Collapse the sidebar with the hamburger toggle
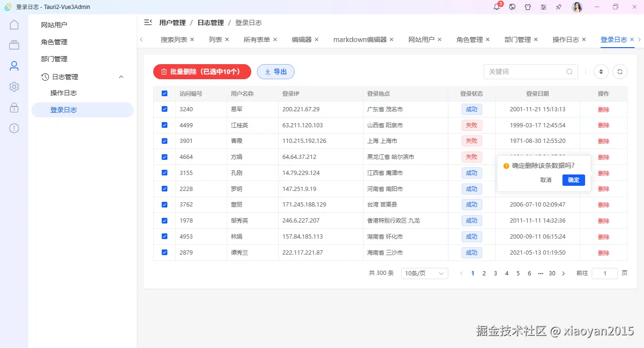This screenshot has width=644, height=348. (x=148, y=22)
